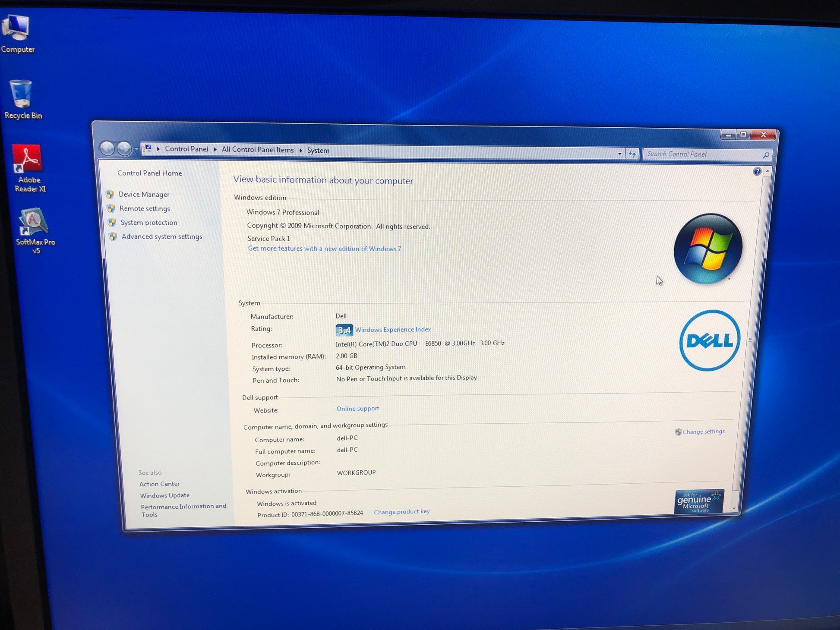Screen dimensions: 840x630
Task: Click the Forward navigation arrow button
Action: coord(124,149)
